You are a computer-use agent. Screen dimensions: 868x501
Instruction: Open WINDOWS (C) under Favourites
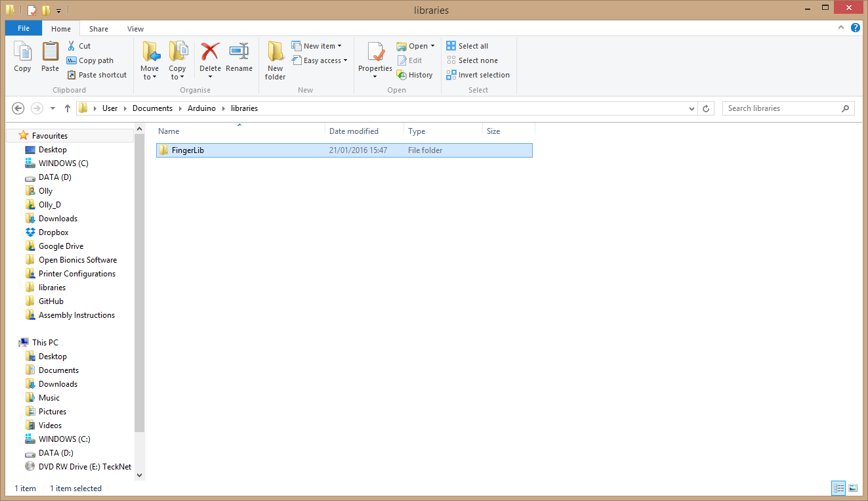[x=63, y=163]
